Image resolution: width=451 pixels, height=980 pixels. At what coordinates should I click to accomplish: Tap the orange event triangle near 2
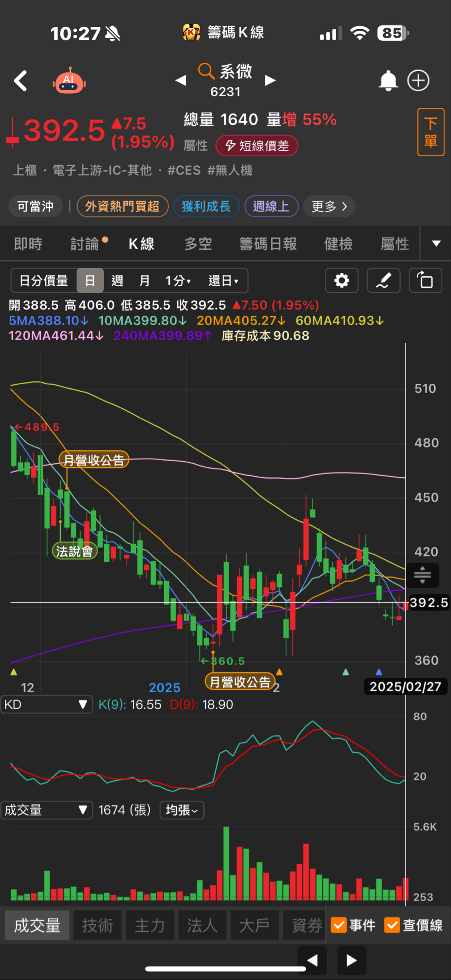coord(279,672)
